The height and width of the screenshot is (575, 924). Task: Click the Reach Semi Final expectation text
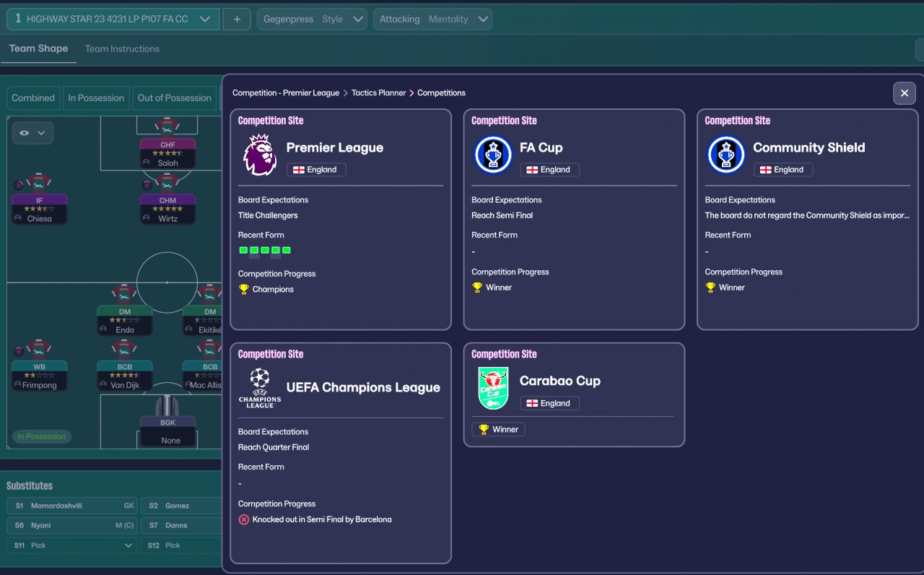[x=502, y=215]
